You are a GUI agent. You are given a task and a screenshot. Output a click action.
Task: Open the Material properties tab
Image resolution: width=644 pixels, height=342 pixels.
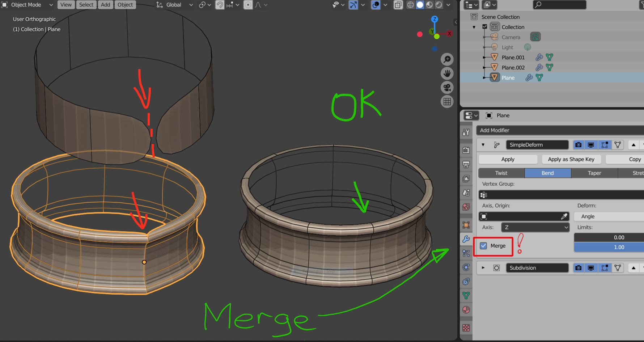[466, 310]
